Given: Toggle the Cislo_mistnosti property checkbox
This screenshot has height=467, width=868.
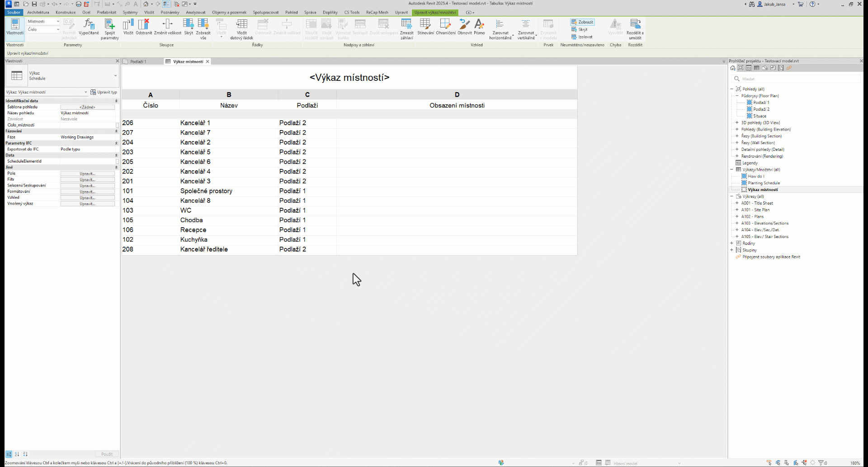Looking at the screenshot, I should pyautogui.click(x=117, y=125).
